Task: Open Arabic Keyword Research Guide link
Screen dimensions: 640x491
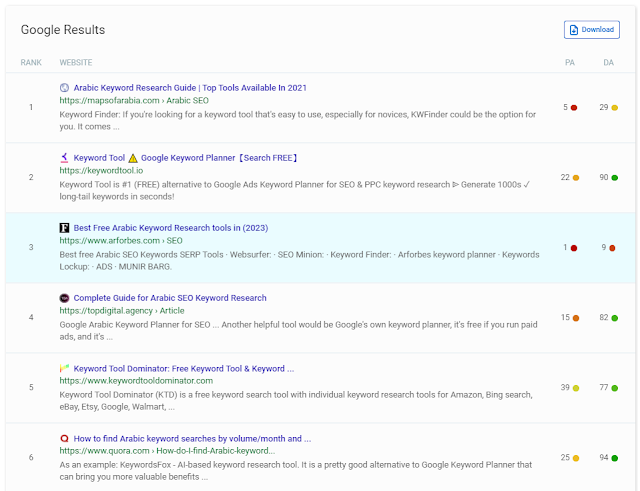Action: (190, 88)
